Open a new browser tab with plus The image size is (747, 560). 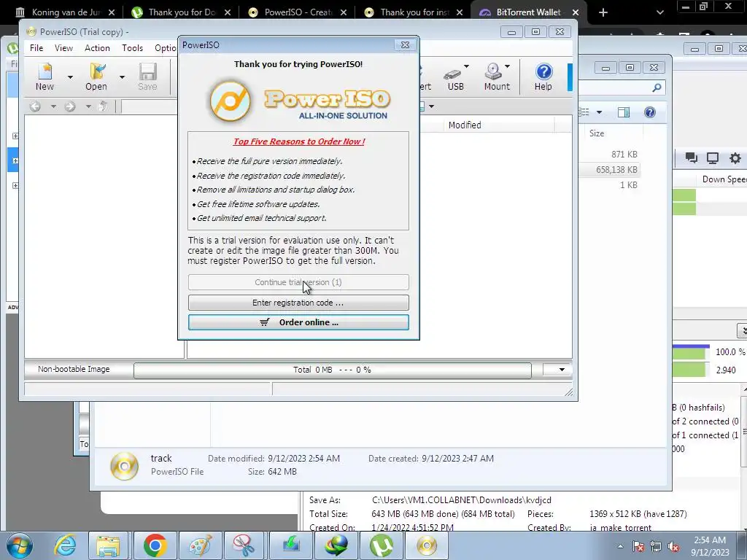click(x=603, y=12)
